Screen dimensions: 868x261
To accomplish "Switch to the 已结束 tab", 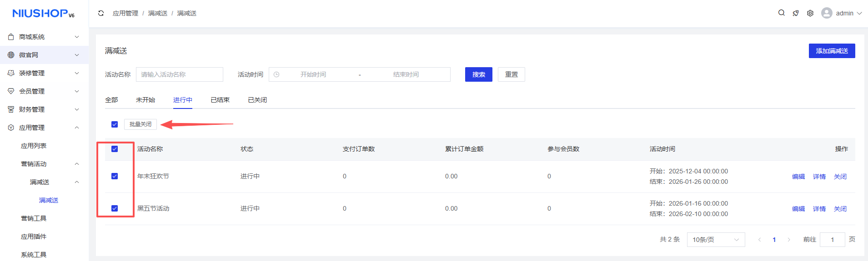I will click(220, 100).
